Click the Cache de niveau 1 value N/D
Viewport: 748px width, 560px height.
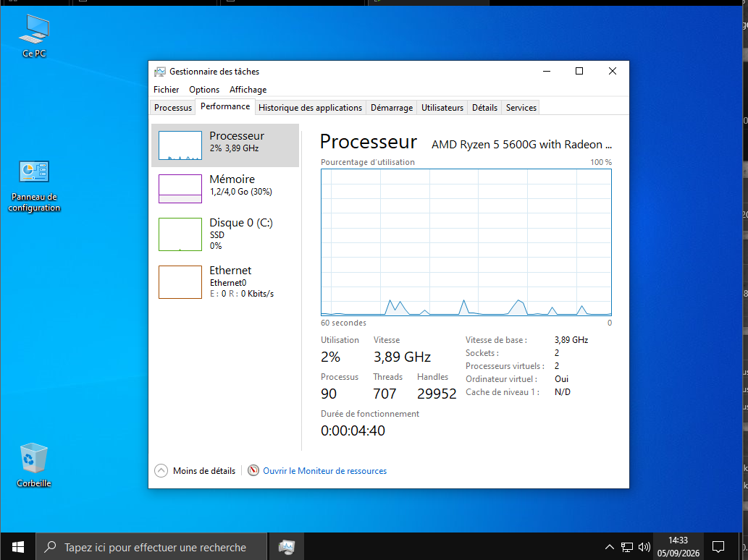point(563,391)
